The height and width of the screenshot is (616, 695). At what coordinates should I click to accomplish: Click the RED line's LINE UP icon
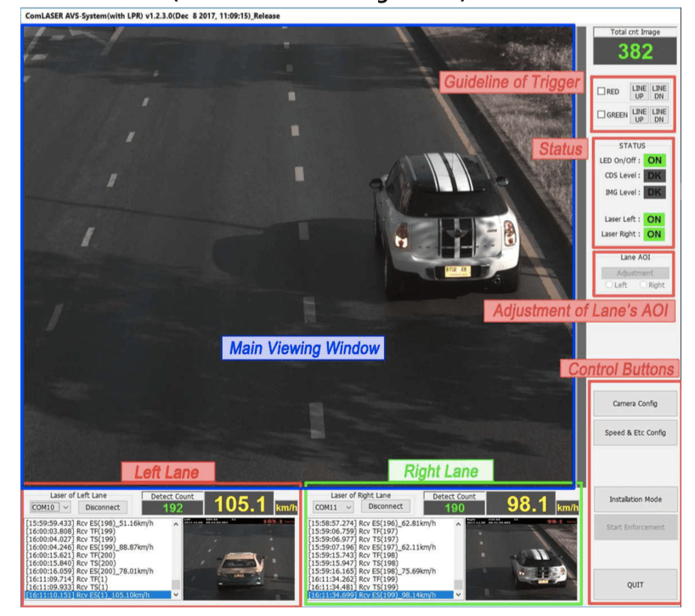pyautogui.click(x=639, y=91)
